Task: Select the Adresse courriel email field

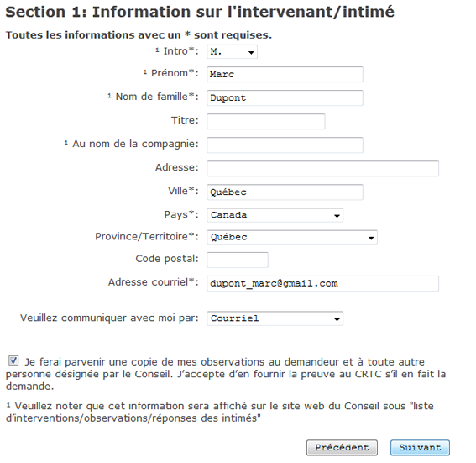Action: click(x=322, y=283)
